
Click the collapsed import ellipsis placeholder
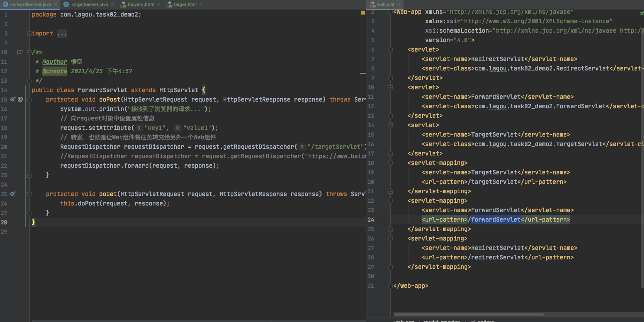(x=62, y=33)
